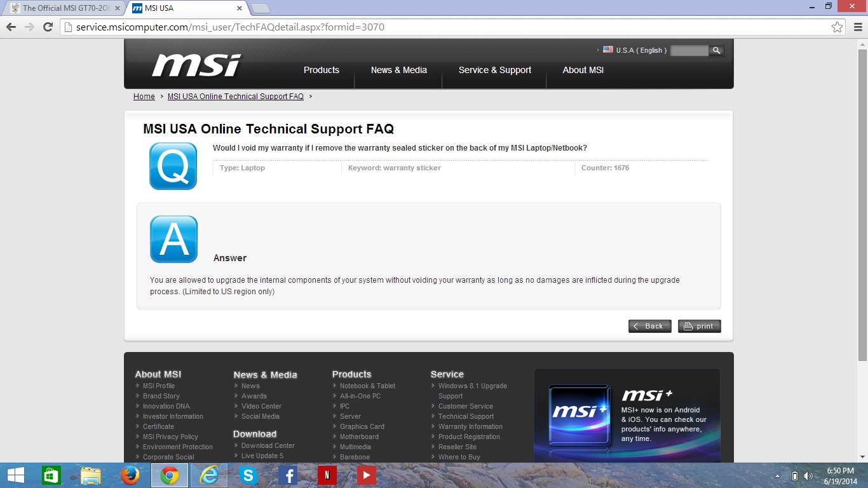Click the header search input field
868x488 pixels.
[689, 50]
